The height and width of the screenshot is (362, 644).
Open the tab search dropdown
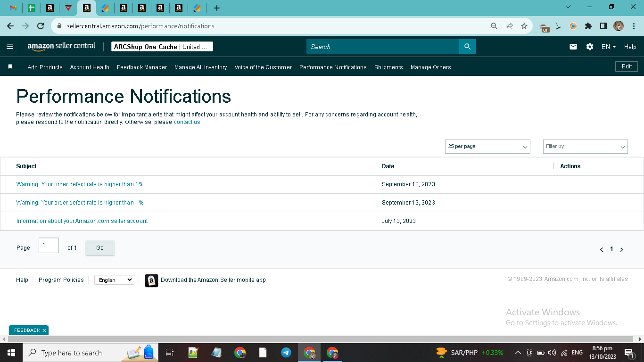point(568,7)
